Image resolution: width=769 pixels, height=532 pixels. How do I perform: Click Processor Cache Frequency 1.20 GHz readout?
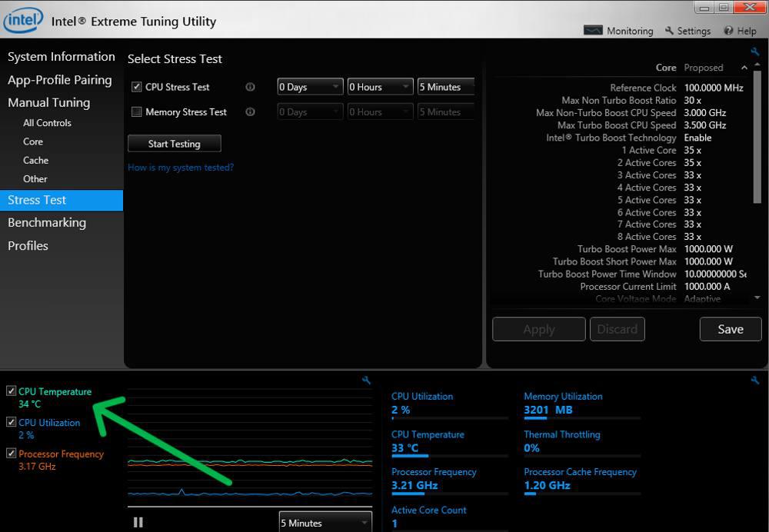pos(547,485)
